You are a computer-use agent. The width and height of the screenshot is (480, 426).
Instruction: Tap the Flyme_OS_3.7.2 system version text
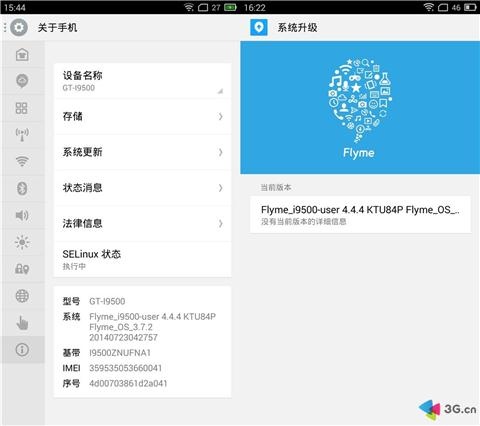(121, 327)
